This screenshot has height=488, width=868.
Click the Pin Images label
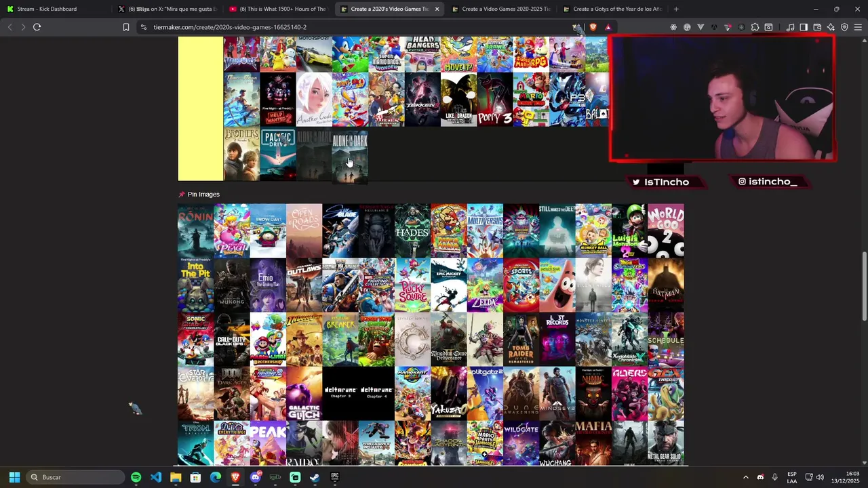click(203, 195)
